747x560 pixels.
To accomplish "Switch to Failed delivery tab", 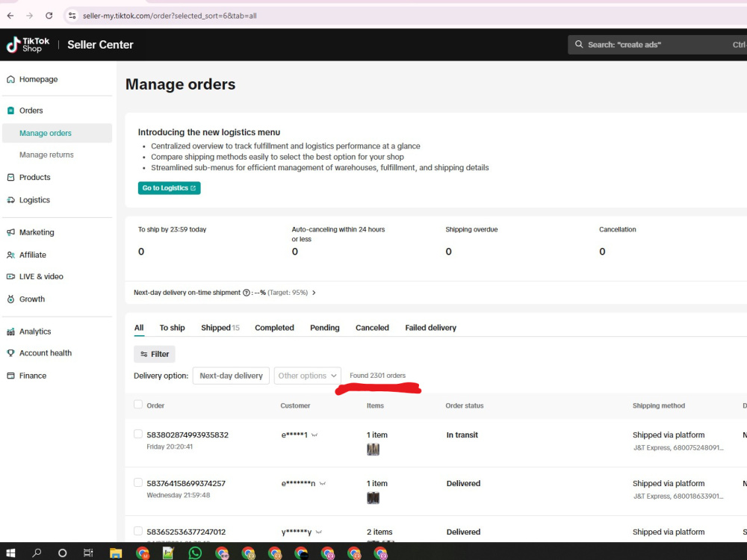I will pos(431,328).
